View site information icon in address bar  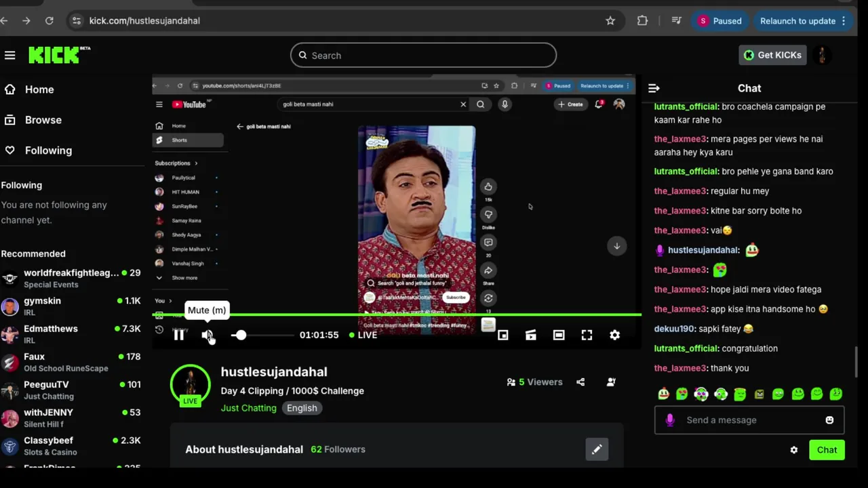click(x=77, y=21)
